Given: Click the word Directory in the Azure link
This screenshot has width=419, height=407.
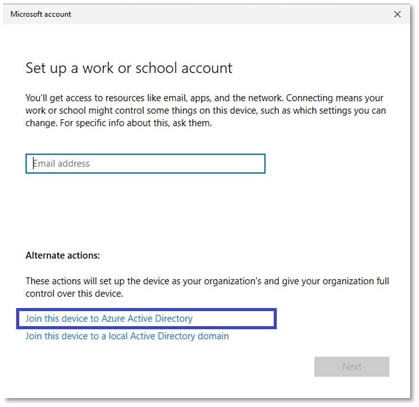Looking at the screenshot, I should coord(174,319).
